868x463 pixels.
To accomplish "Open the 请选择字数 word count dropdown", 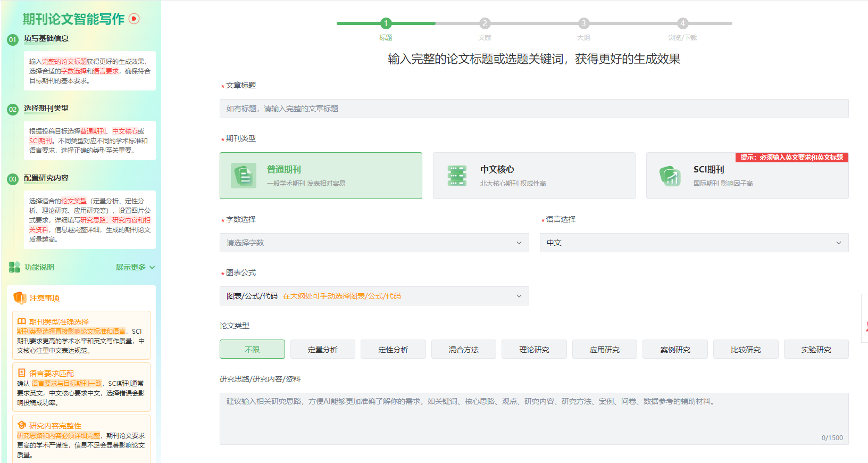I will pyautogui.click(x=374, y=243).
